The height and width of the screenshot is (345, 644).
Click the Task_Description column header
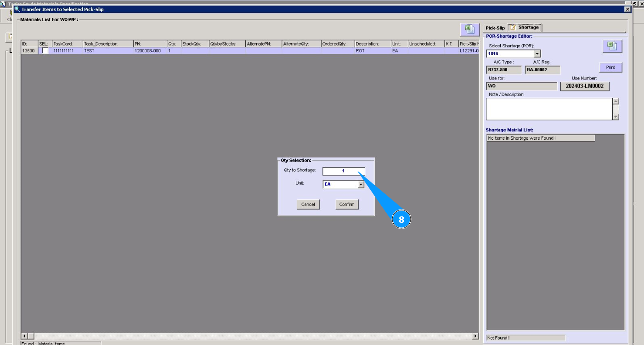point(108,44)
